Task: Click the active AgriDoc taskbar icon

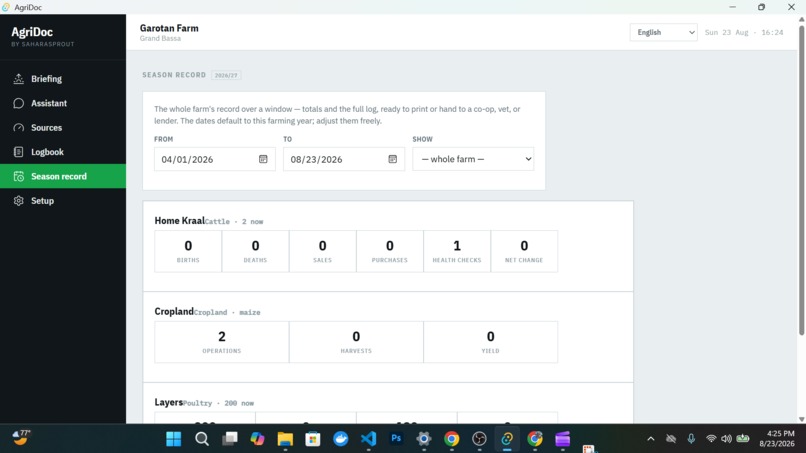Action: click(x=507, y=439)
